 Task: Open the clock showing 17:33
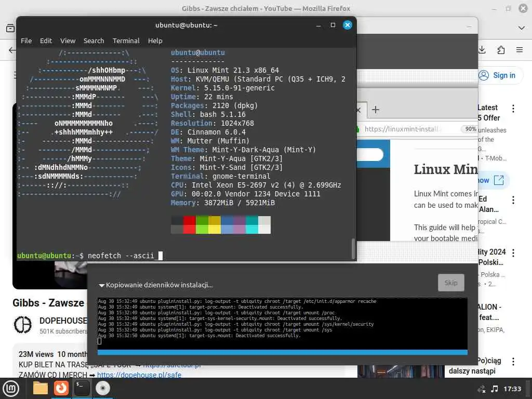coord(512,389)
